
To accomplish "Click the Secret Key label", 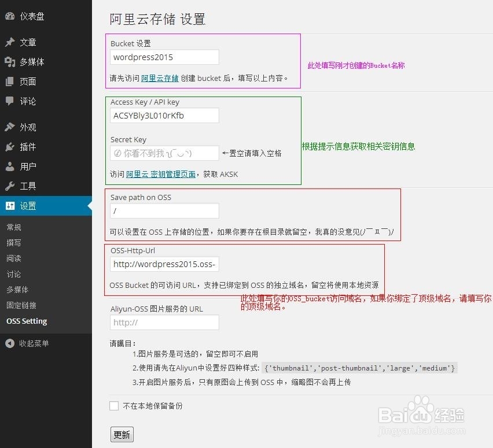I will 128,139.
